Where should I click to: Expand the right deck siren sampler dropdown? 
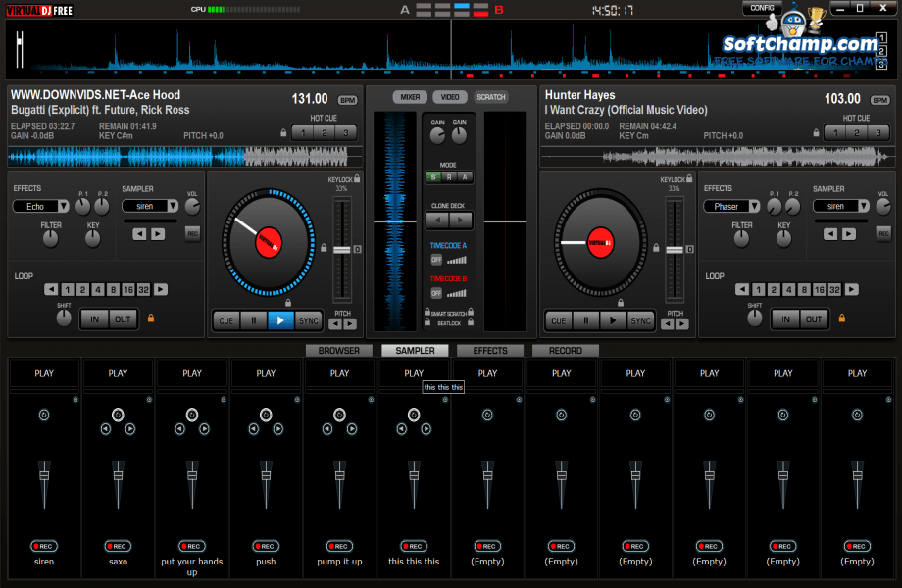coord(863,206)
